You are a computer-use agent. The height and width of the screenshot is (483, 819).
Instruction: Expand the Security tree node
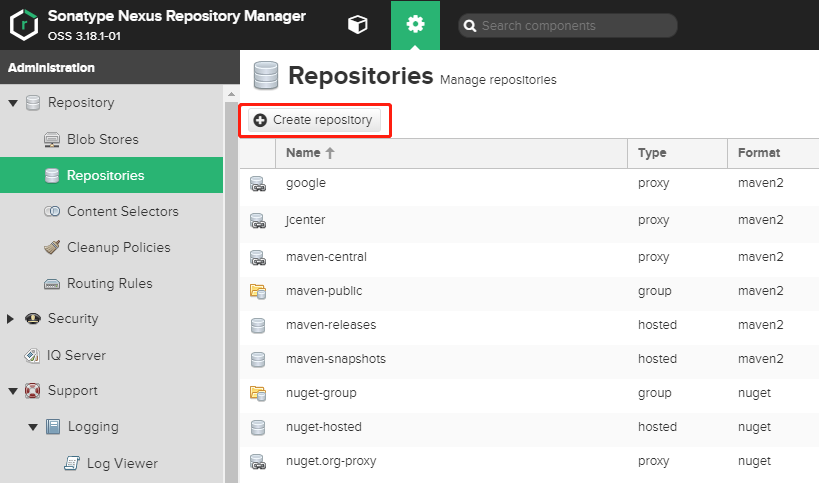click(x=10, y=319)
